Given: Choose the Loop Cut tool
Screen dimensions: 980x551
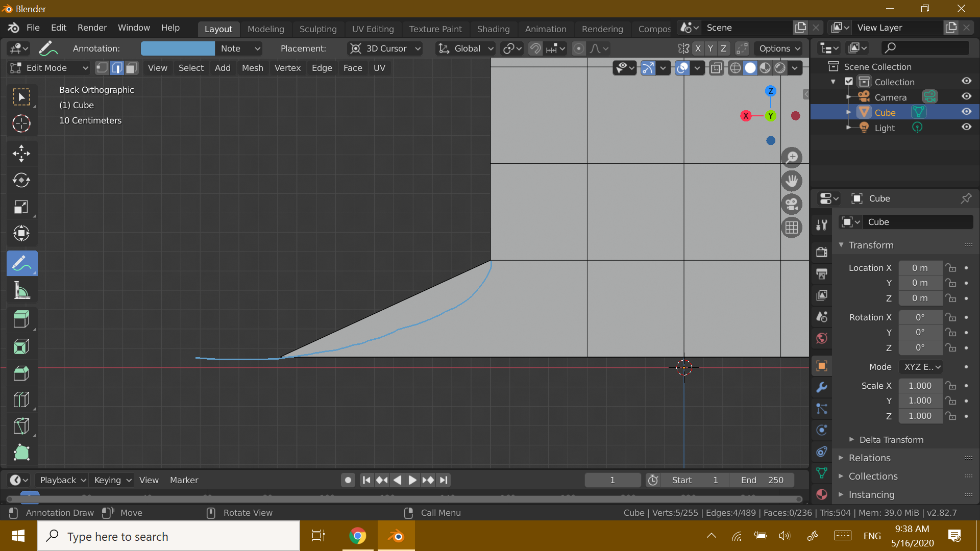Looking at the screenshot, I should point(21,399).
